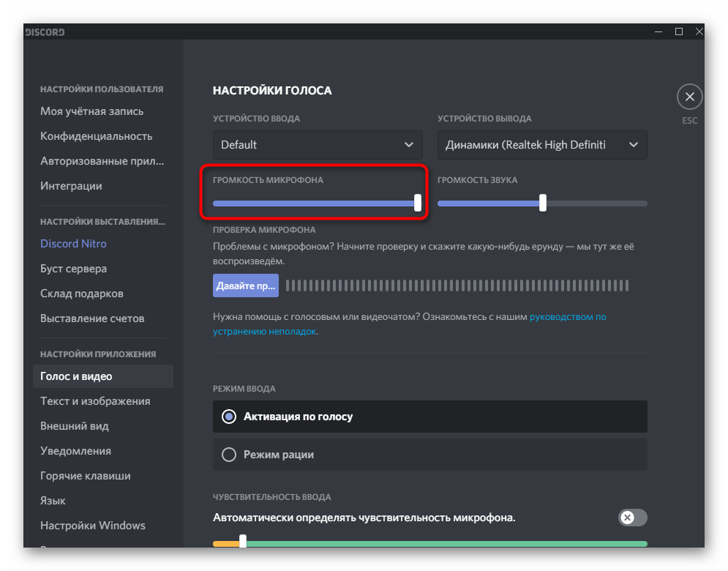Toggle automatic microphone sensitivity detection switch
728x571 pixels.
(x=632, y=518)
